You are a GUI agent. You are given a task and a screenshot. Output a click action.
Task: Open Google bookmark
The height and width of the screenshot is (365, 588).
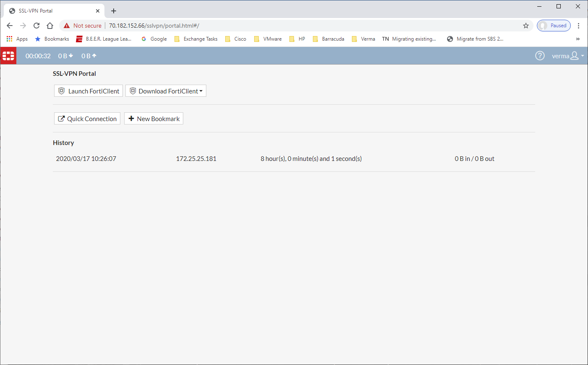(154, 39)
